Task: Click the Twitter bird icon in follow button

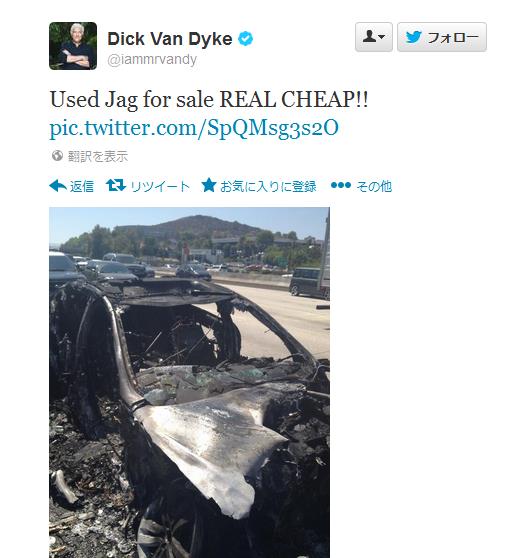Action: tap(413, 37)
